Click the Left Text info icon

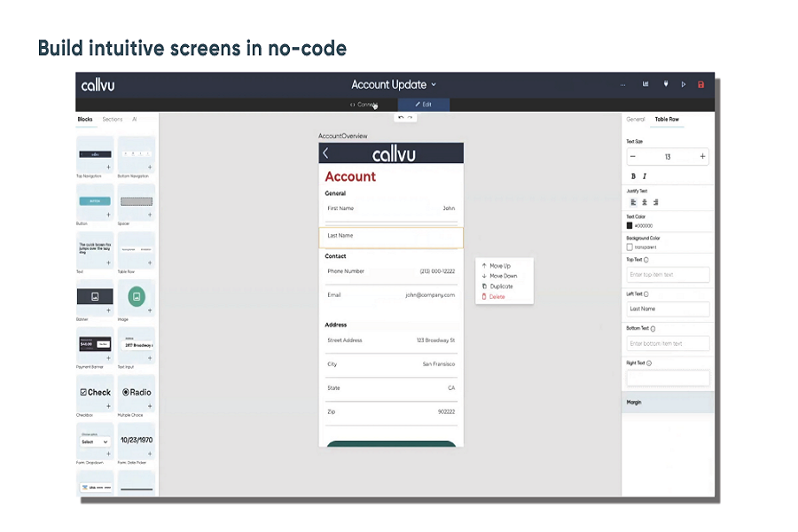(646, 294)
